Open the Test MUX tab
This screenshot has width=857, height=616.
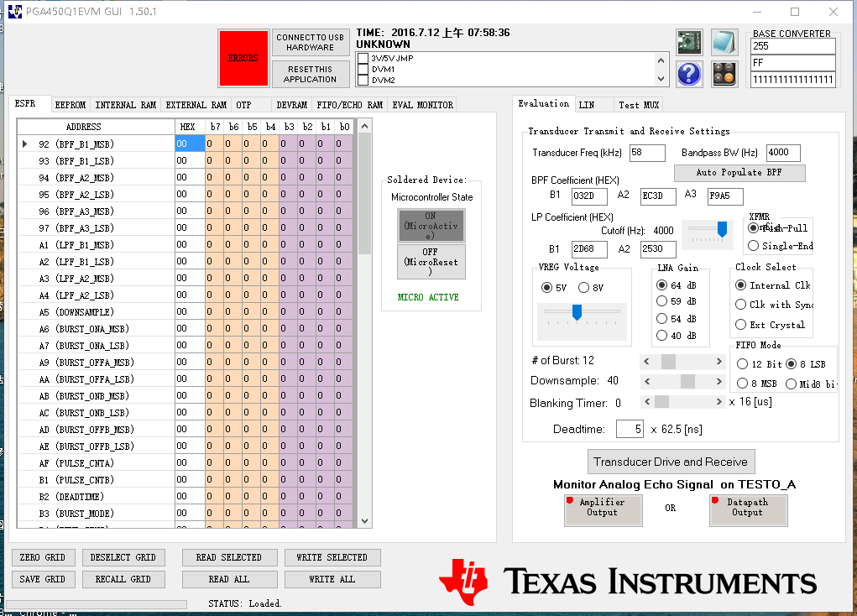pyautogui.click(x=639, y=105)
